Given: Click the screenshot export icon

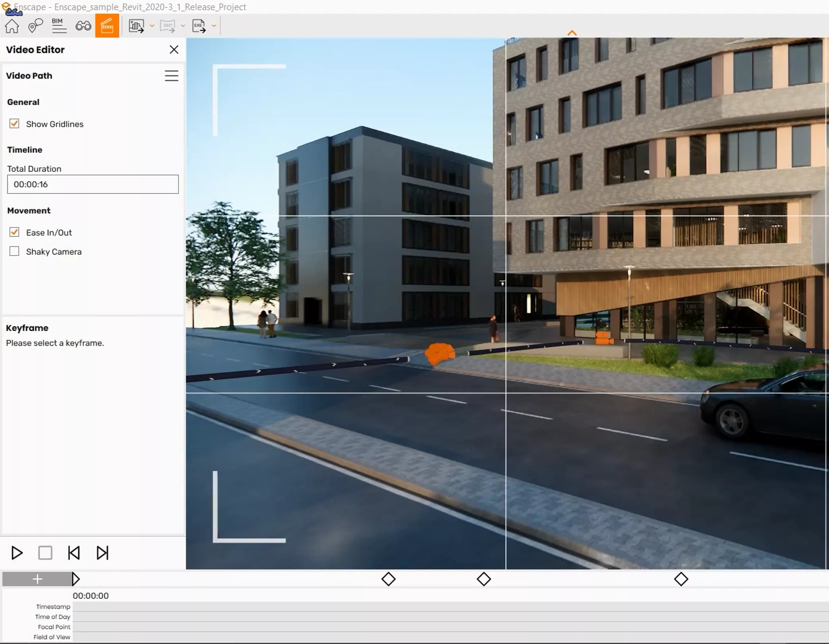Looking at the screenshot, I should pyautogui.click(x=136, y=26).
